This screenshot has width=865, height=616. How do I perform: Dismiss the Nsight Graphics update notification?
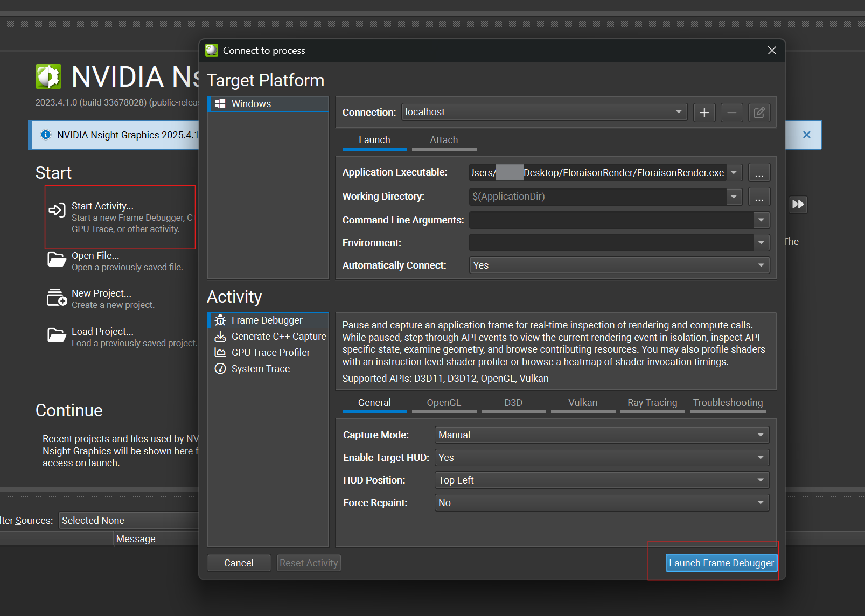806,135
